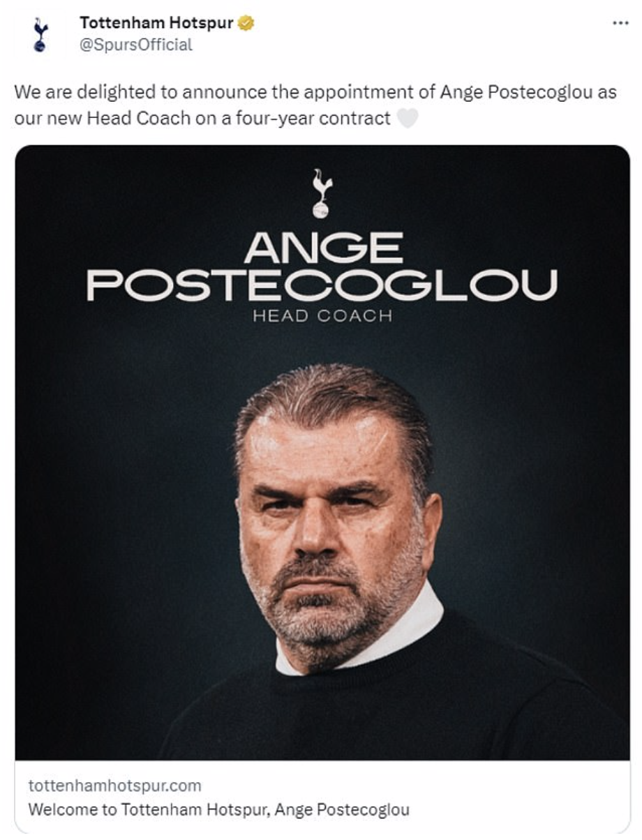Click the gold verified badge
The width and height of the screenshot is (642, 840).
(x=246, y=24)
